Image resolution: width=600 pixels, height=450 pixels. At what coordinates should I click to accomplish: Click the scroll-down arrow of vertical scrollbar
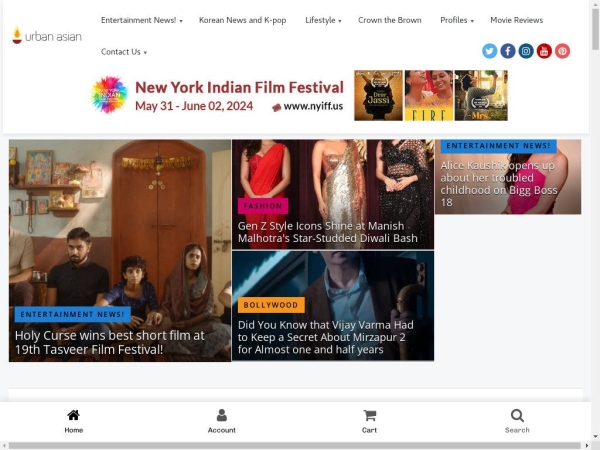coord(595,436)
